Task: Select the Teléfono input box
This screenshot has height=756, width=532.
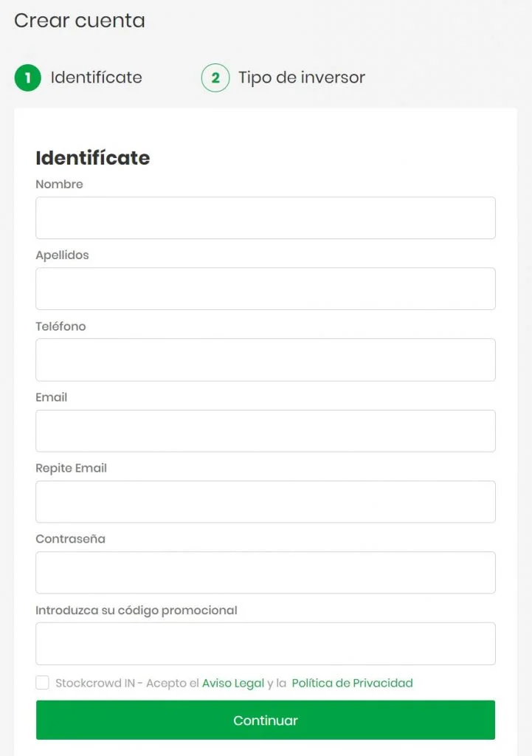Action: coord(266,360)
